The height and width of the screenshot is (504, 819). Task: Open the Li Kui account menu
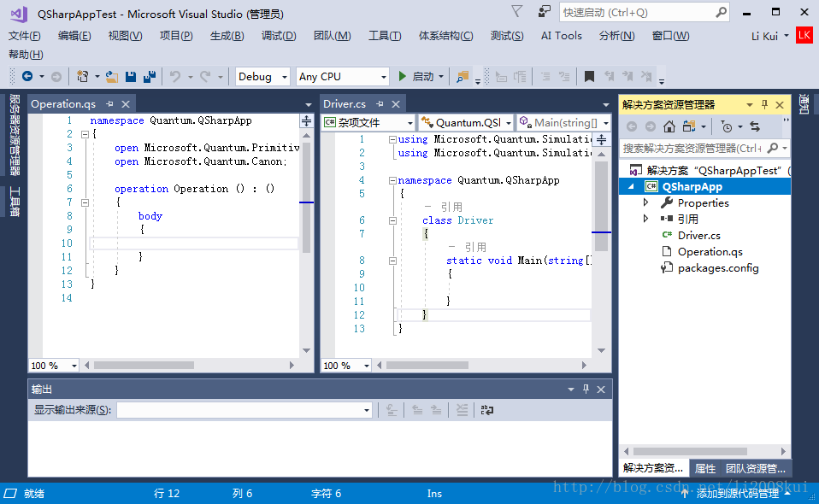click(x=770, y=36)
